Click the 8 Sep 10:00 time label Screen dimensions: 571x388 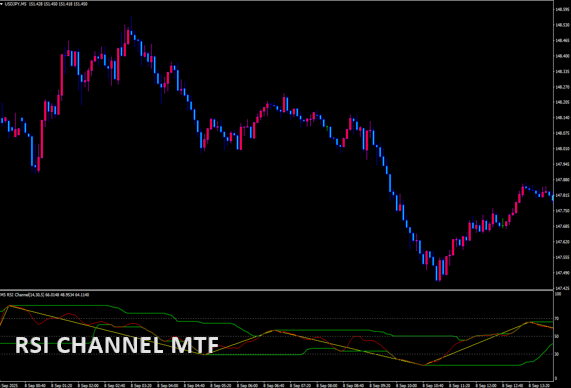407,385
